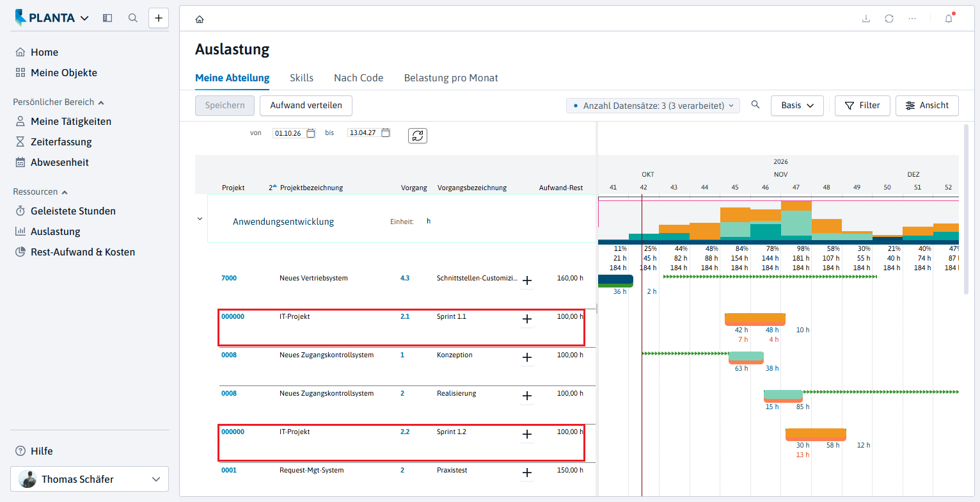The width and height of the screenshot is (980, 502).
Task: Switch to Belastung pro Monat tab
Action: pyautogui.click(x=451, y=78)
